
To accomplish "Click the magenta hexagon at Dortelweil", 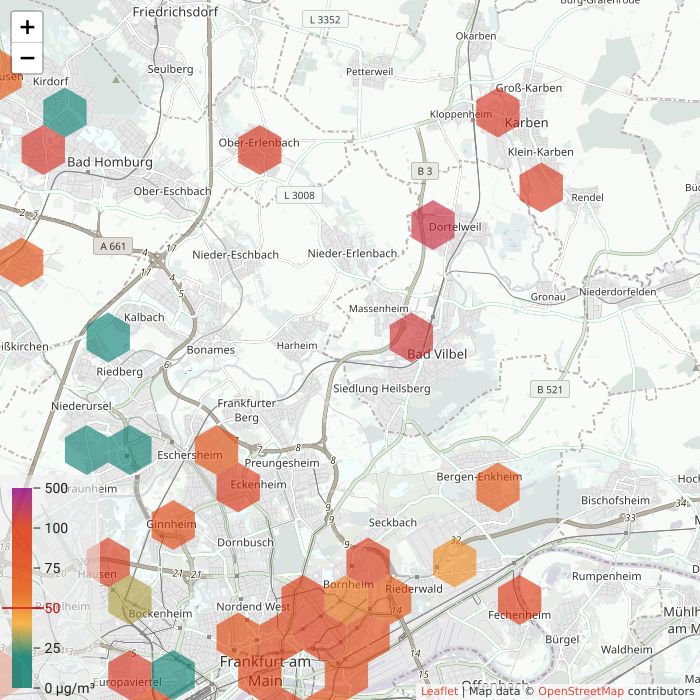I will tap(433, 225).
